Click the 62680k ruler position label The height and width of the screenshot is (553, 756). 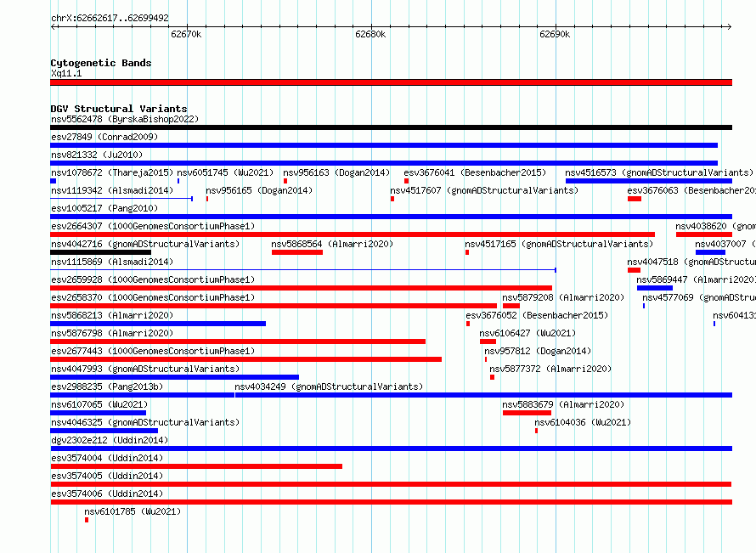pos(370,34)
